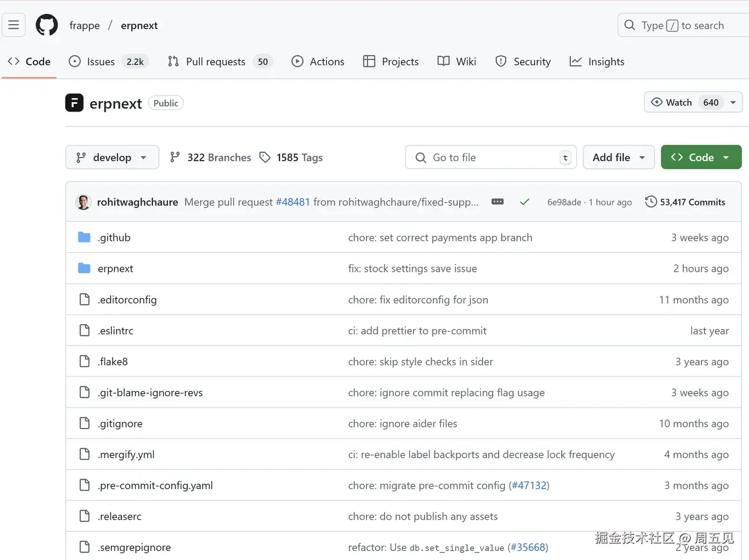This screenshot has width=749, height=560.
Task: Open the Insights tab
Action: point(597,62)
